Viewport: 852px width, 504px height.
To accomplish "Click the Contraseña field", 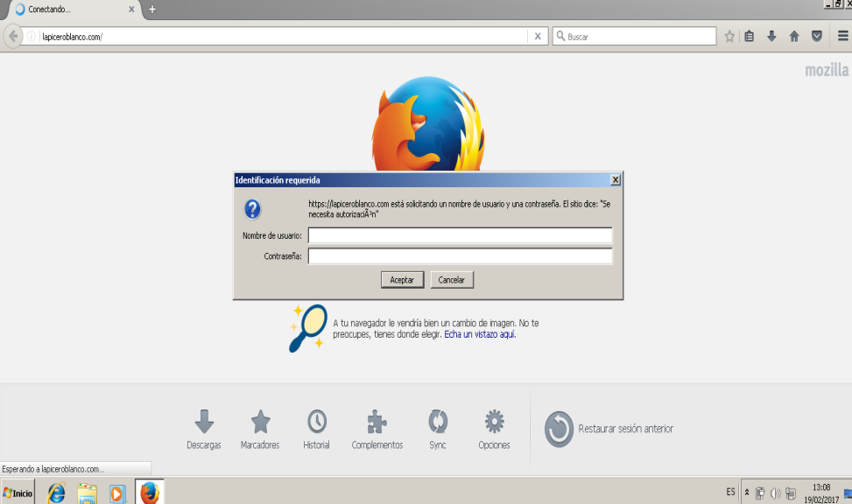I will click(x=460, y=255).
